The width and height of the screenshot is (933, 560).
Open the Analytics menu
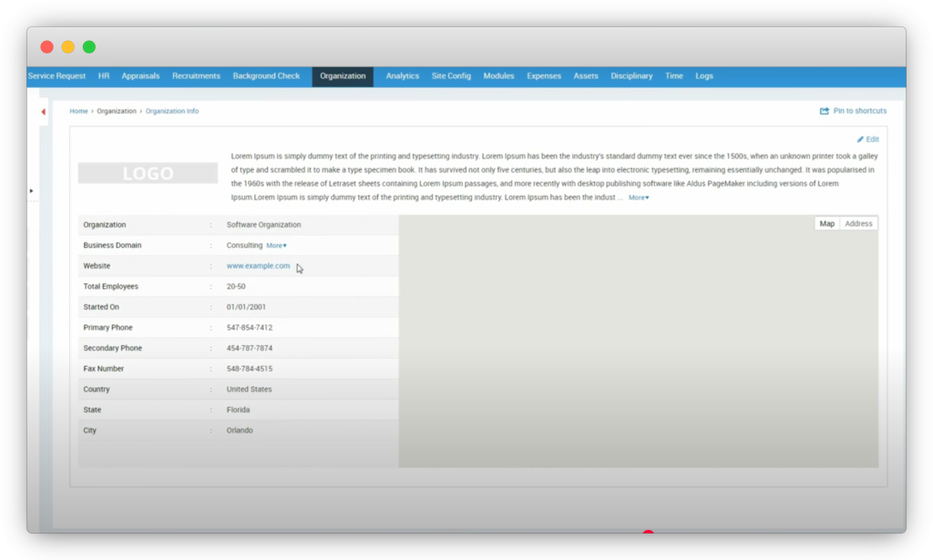[402, 76]
